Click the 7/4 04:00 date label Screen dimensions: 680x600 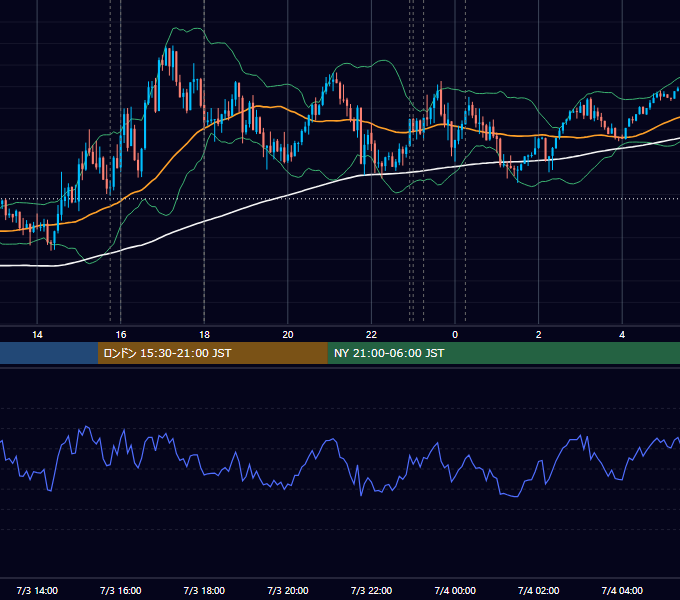pyautogui.click(x=622, y=590)
